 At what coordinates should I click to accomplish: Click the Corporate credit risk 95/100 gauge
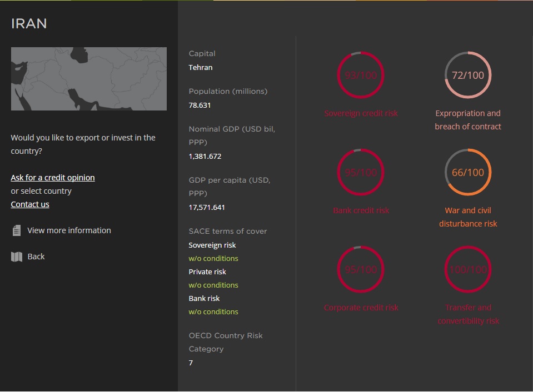pos(361,270)
